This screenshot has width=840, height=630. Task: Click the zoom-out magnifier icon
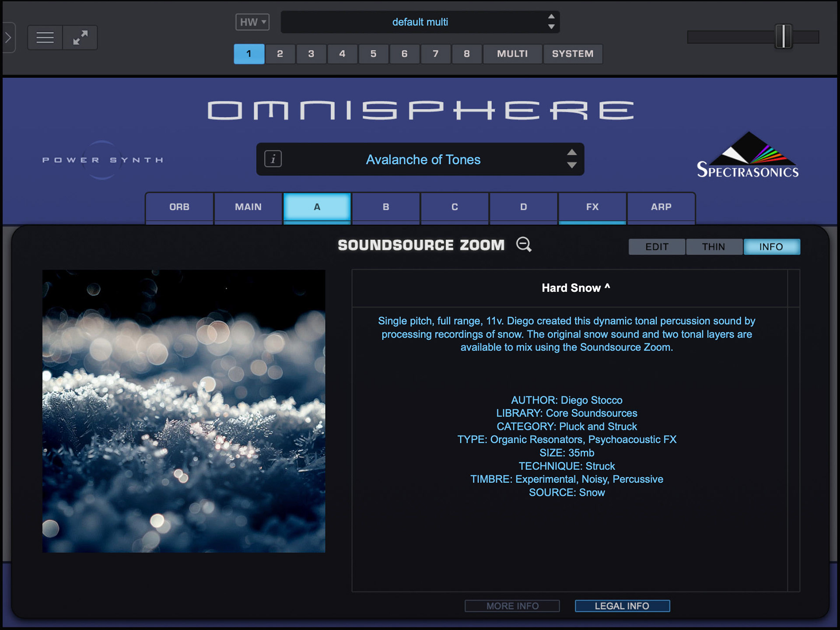tap(524, 245)
